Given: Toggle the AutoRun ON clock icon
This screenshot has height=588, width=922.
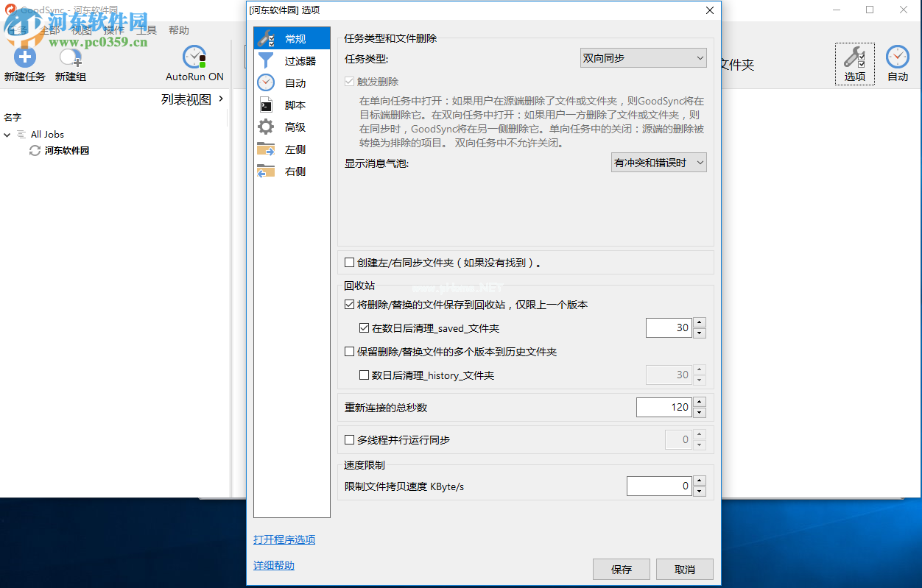Looking at the screenshot, I should pyautogui.click(x=194, y=57).
